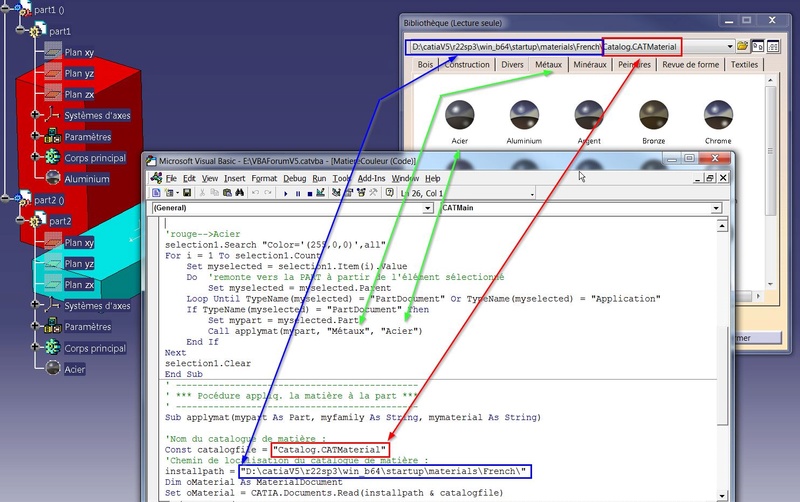Switch Bibliothèque to list view icon
This screenshot has width=800, height=502.
[x=773, y=46]
